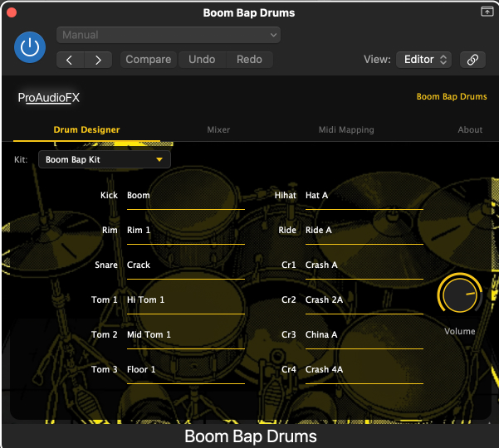
Task: Click the Hihat label
Action: [286, 195]
